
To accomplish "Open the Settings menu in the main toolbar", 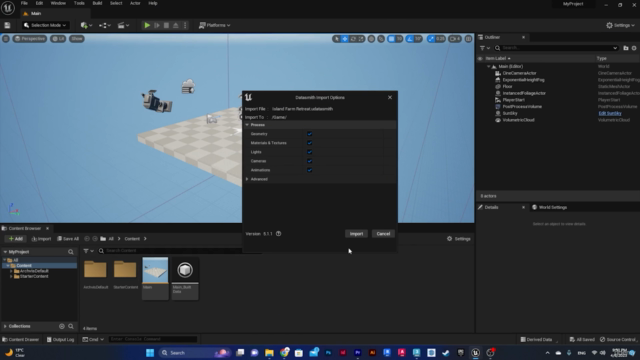I will tap(620, 25).
